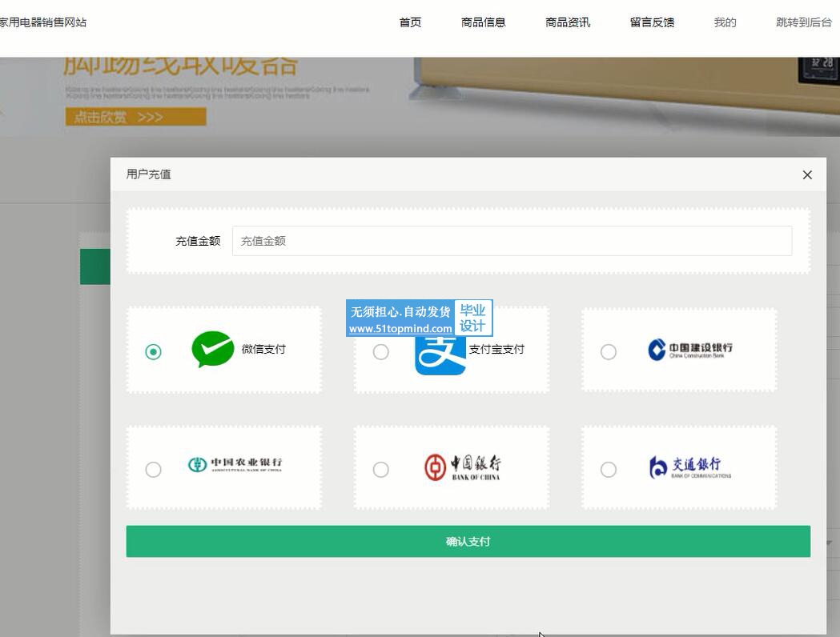Select the 微信支付 radio button
Screen dimensions: 840x637
[x=153, y=351]
